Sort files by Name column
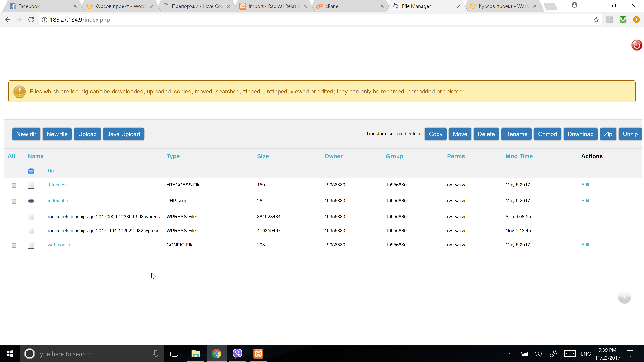Image resolution: width=644 pixels, height=362 pixels. click(x=36, y=156)
